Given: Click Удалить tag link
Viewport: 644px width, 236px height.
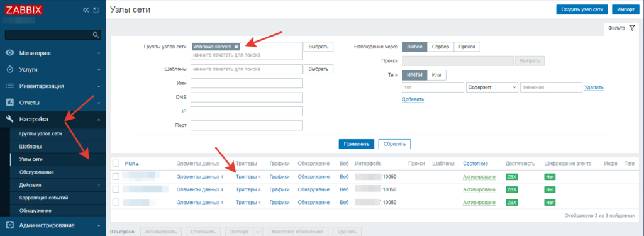Looking at the screenshot, I should (x=594, y=87).
